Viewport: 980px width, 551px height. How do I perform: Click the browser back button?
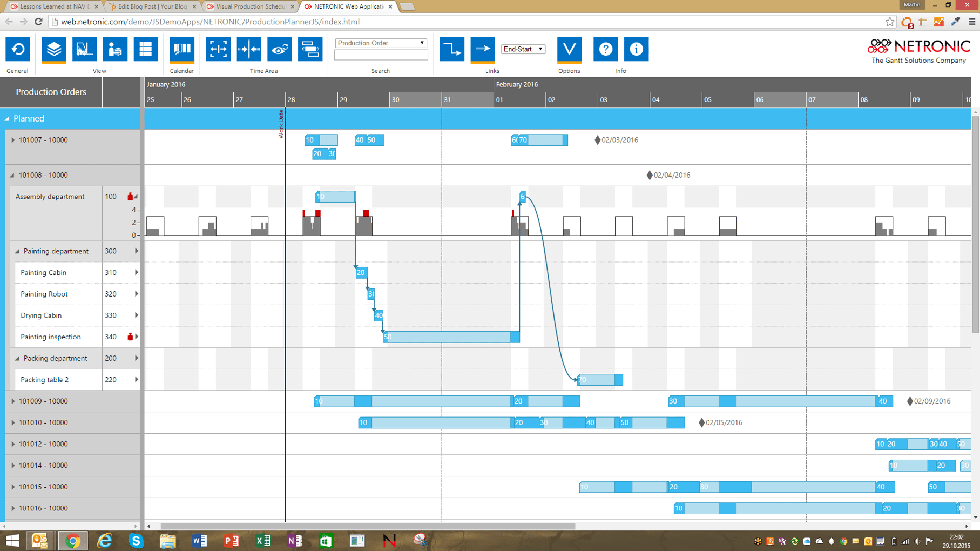(9, 22)
